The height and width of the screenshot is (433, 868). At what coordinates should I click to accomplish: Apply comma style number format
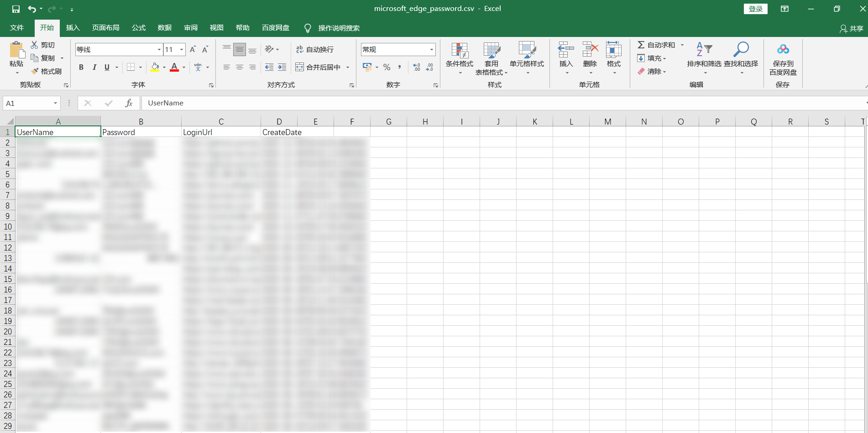tap(399, 67)
